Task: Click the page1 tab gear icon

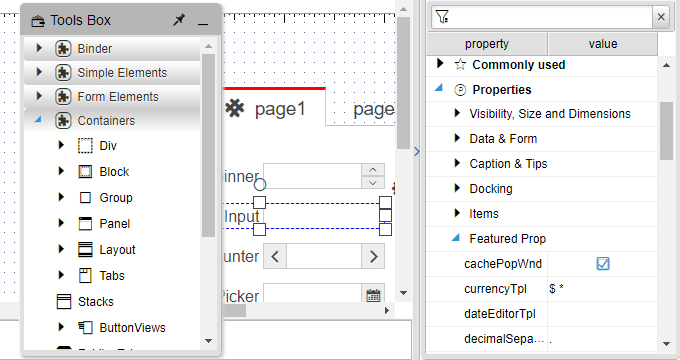Action: click(235, 108)
